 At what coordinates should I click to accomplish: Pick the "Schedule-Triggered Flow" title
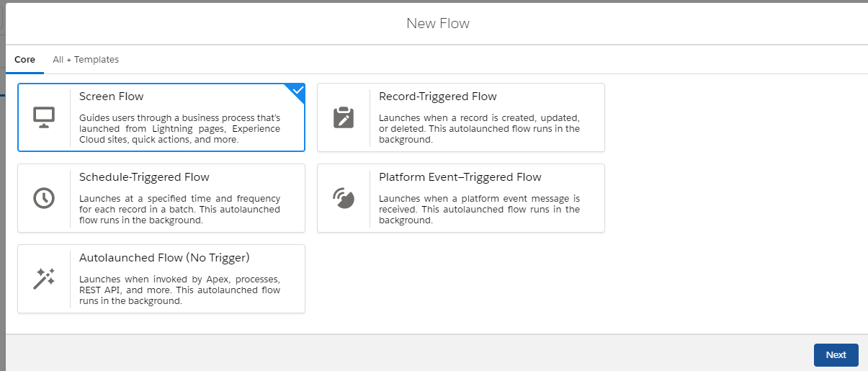point(144,177)
